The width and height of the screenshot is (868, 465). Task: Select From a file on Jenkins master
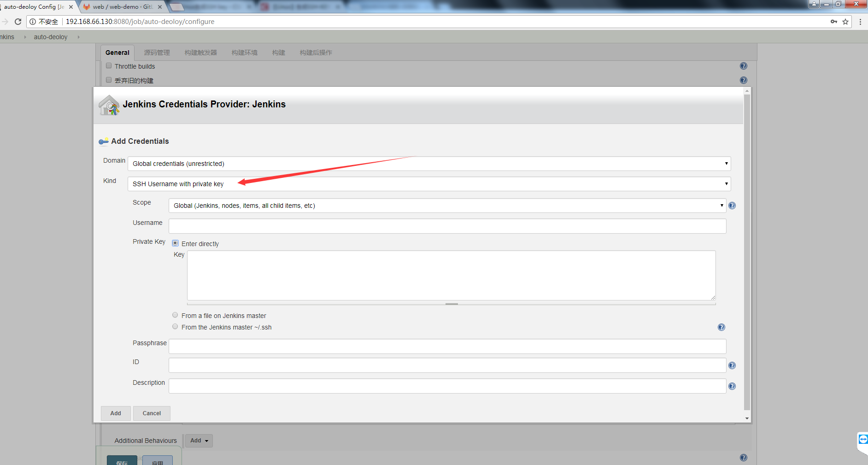tap(175, 315)
